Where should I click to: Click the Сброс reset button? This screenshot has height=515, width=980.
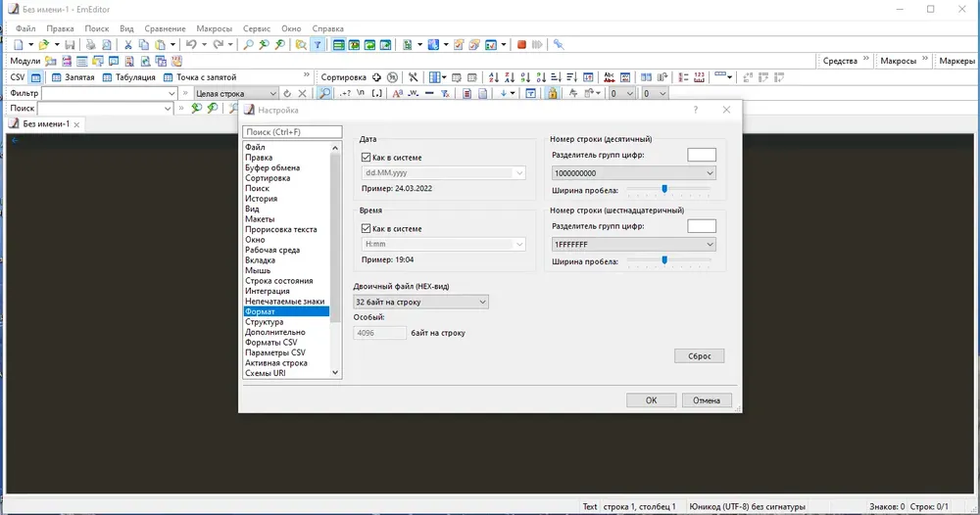point(700,355)
